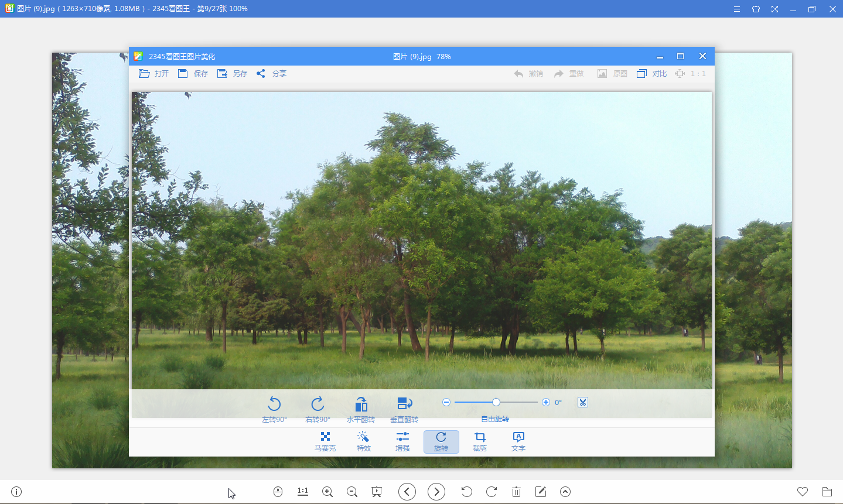Viewport: 843px width, 504px height.
Task: Open the skin/theme shirt icon
Action: [x=756, y=9]
